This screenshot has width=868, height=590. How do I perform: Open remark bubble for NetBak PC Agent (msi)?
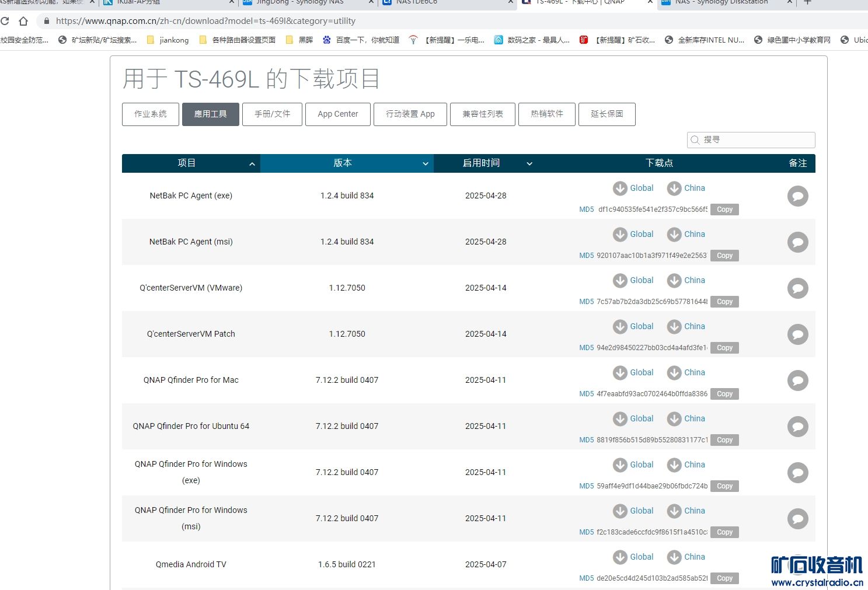point(797,242)
